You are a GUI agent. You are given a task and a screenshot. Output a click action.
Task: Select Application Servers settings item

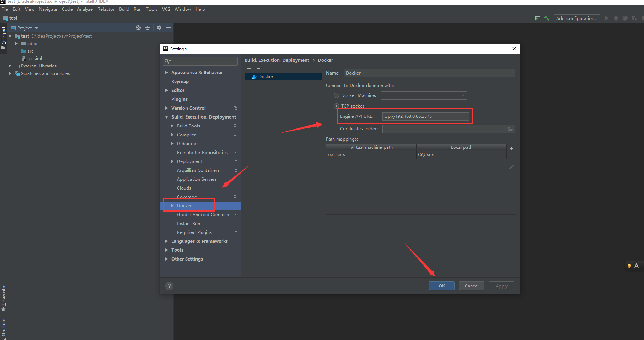point(197,179)
